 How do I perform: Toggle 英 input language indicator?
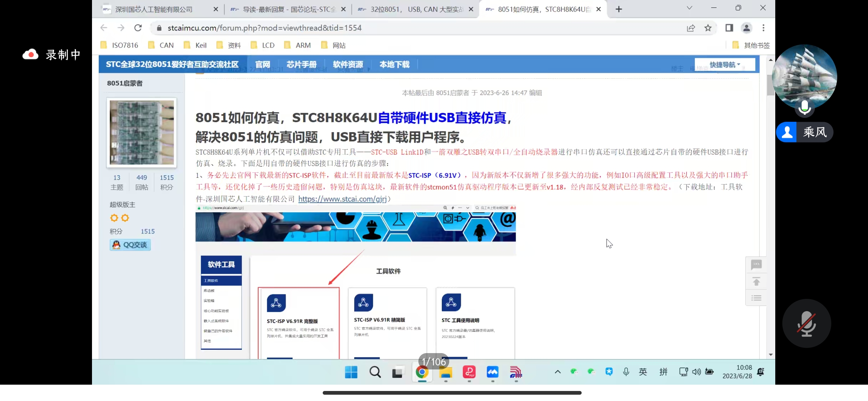(643, 372)
